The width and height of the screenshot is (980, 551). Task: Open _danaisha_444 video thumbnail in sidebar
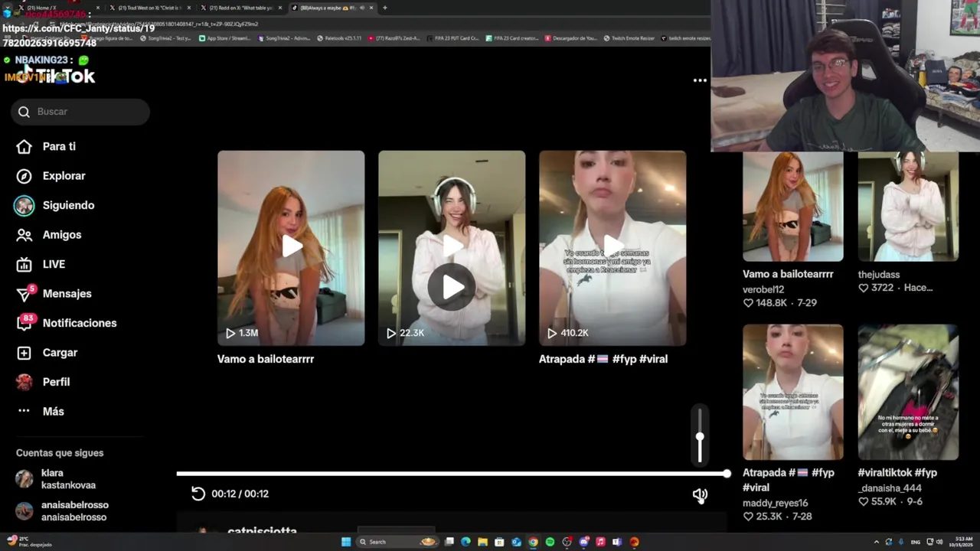click(x=908, y=392)
